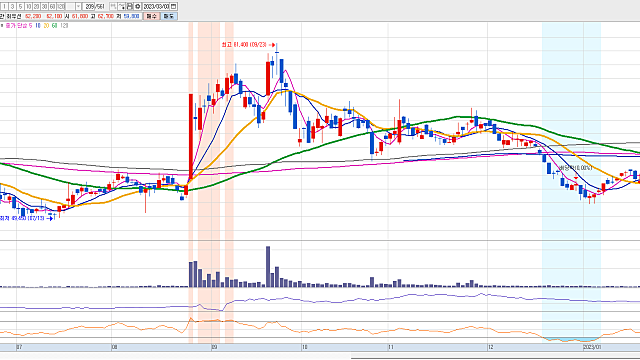
Task: Click the printer/save icon in toolbar
Action: [x=129, y=7]
